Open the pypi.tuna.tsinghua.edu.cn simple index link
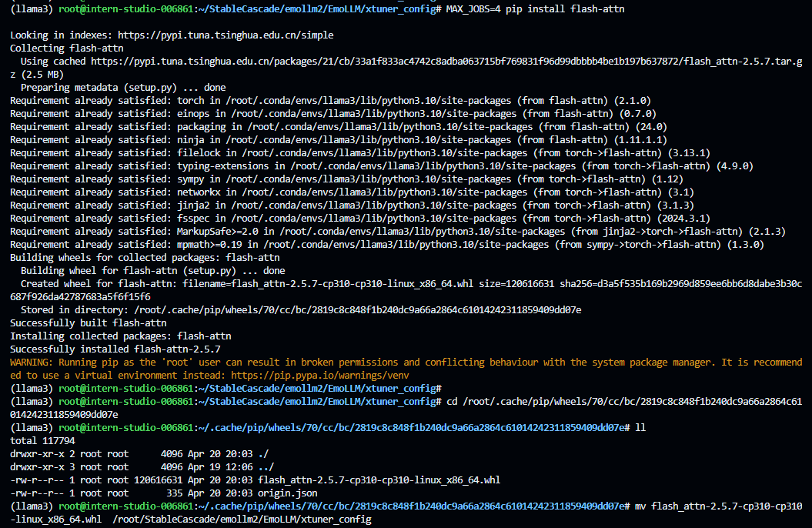 (227, 35)
